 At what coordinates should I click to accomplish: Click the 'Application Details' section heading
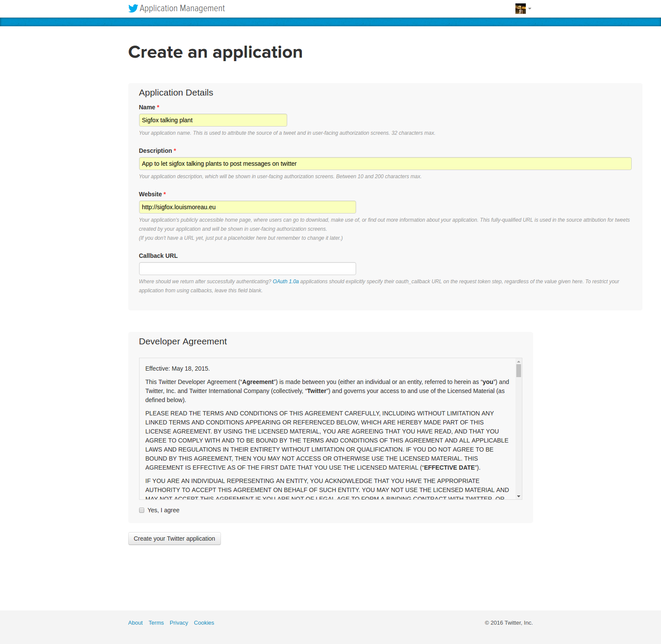[x=176, y=93]
